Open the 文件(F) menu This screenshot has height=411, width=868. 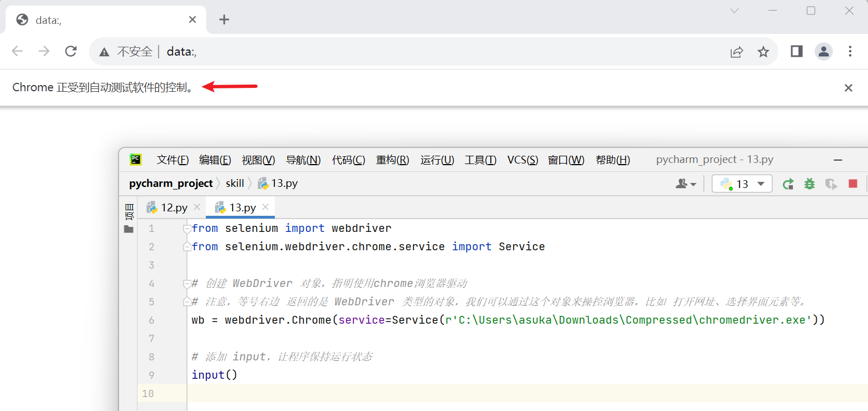pyautogui.click(x=172, y=160)
